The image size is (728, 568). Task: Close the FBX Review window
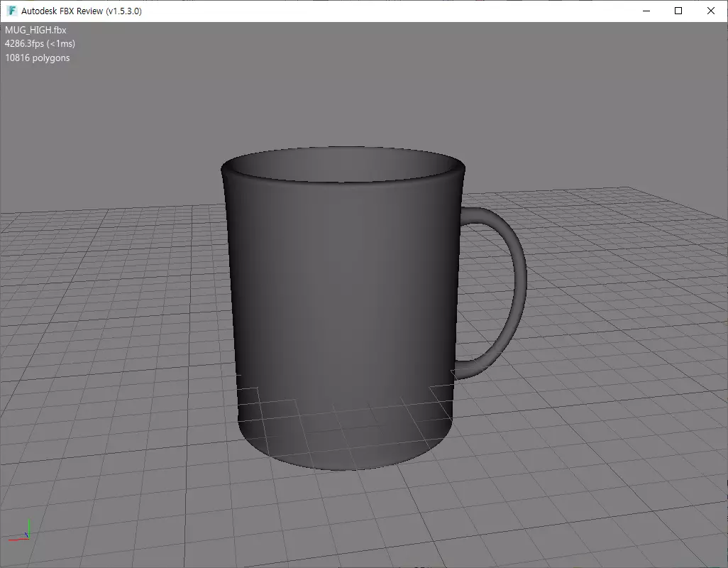click(711, 11)
